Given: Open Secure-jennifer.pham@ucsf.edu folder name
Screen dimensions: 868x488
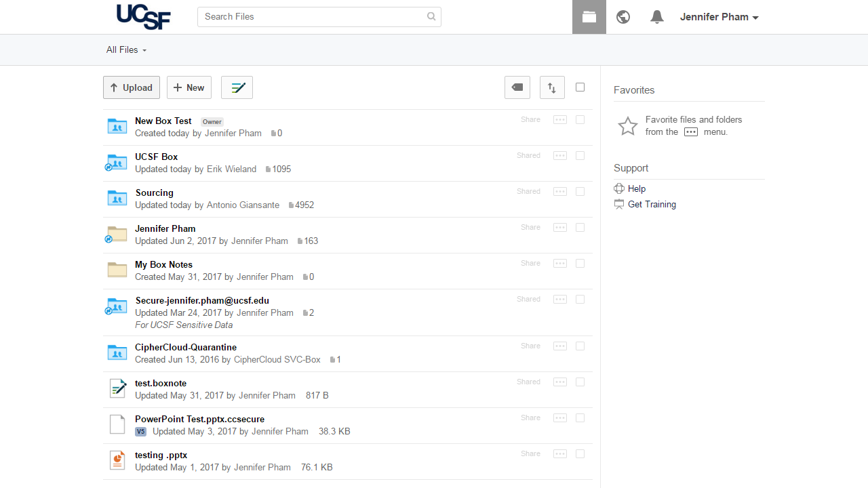Looking at the screenshot, I should click(202, 301).
